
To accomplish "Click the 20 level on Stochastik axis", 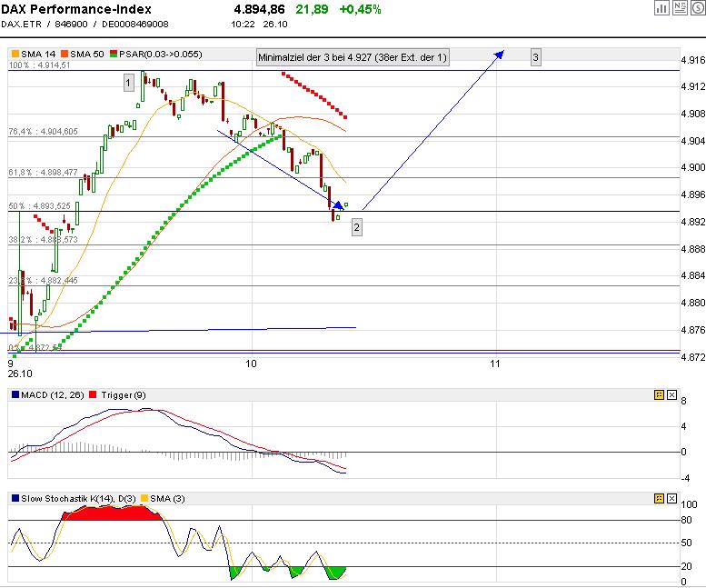I will 686,566.
